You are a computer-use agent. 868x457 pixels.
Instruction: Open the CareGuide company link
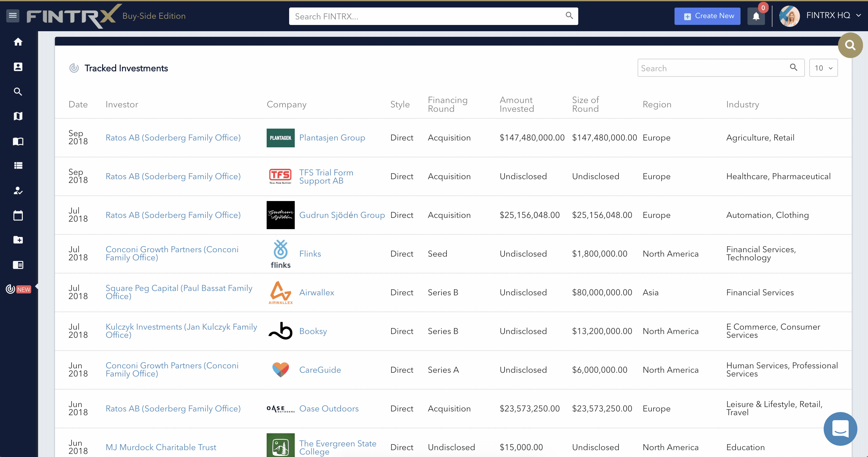[320, 370]
